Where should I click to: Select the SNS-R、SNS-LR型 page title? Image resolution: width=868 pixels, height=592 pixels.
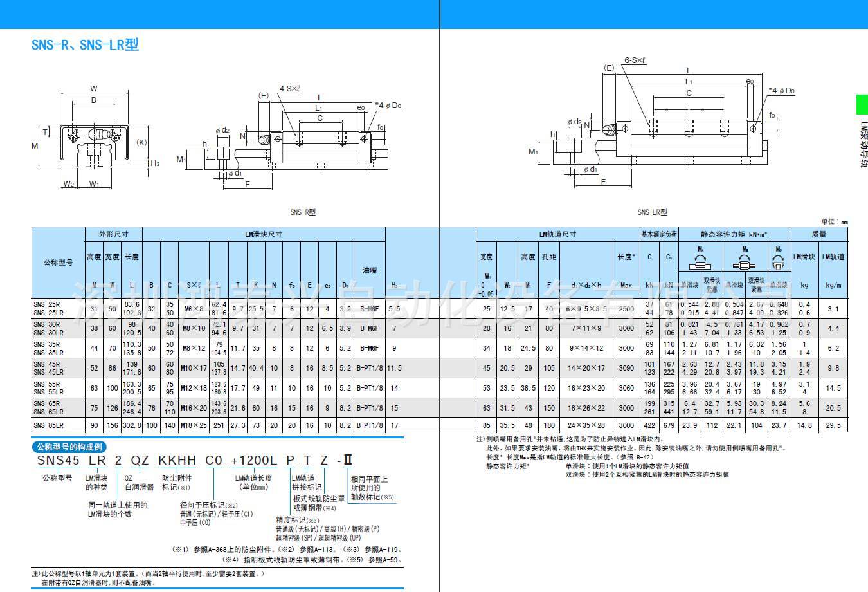point(86,45)
